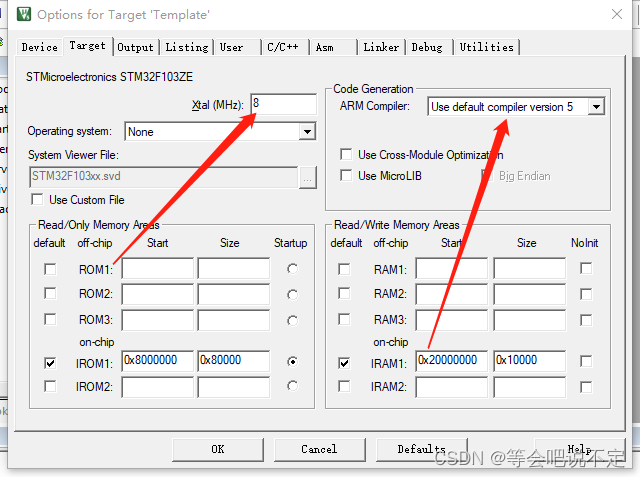The width and height of the screenshot is (640, 477).
Task: Click the ROM1 Start address field
Action: [158, 268]
